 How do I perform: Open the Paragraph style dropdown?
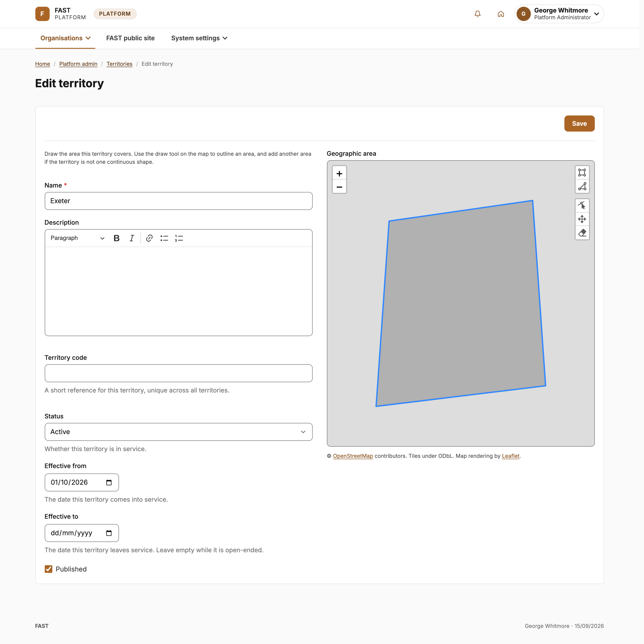[x=77, y=238]
